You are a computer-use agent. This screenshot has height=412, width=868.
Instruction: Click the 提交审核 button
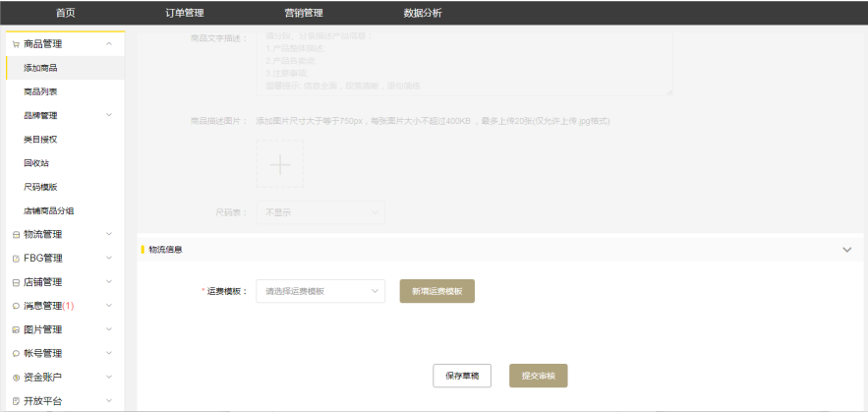(x=539, y=376)
